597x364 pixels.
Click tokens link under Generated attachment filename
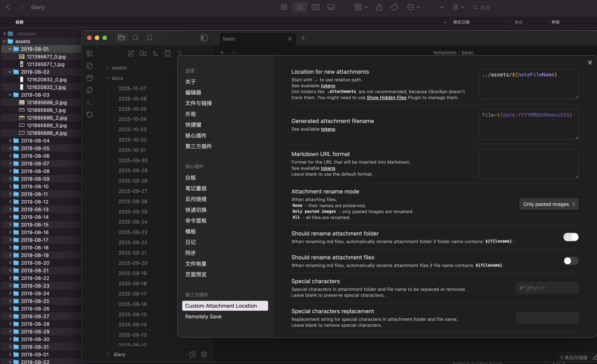pos(328,129)
